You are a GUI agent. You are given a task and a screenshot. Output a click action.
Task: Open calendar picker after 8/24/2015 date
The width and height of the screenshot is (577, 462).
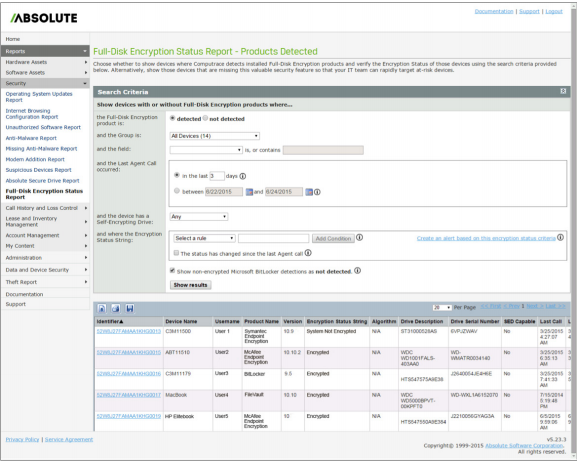coord(309,192)
